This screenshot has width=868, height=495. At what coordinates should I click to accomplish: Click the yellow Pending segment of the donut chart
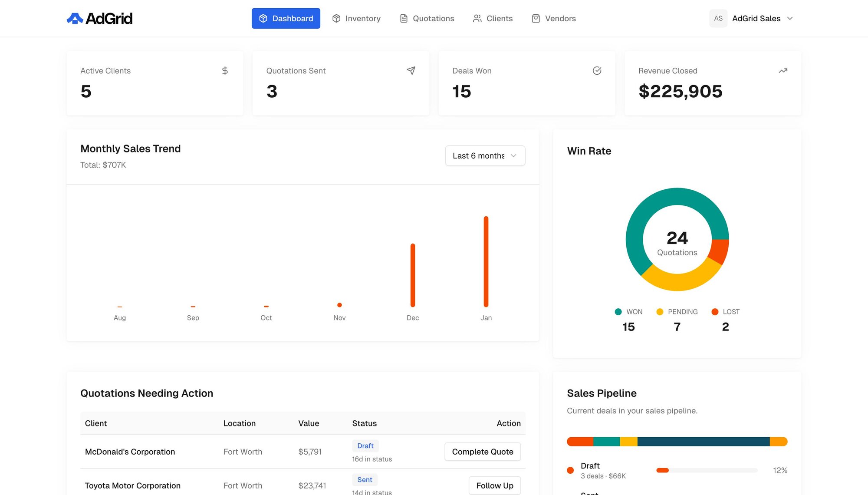[677, 281]
